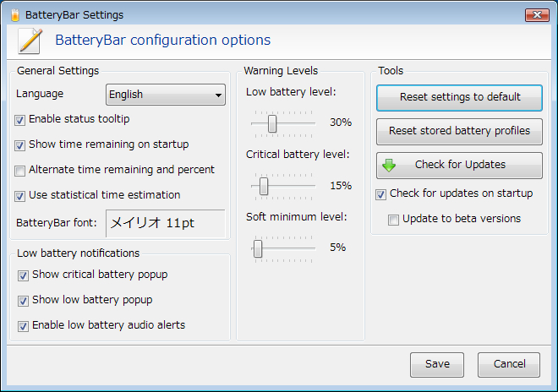Viewport: 558px width, 392px height.
Task: Uncheck Use statistical time estimation
Action: [x=20, y=196]
